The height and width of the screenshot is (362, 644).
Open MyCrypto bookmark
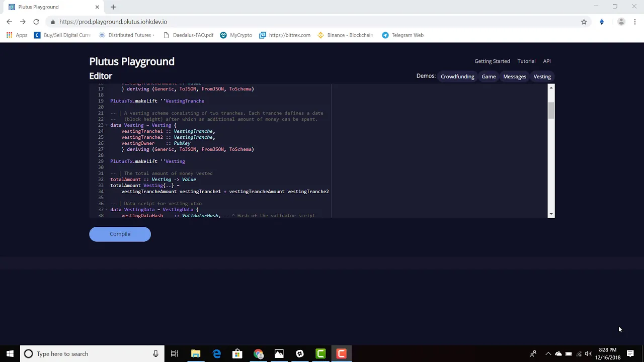pyautogui.click(x=236, y=35)
